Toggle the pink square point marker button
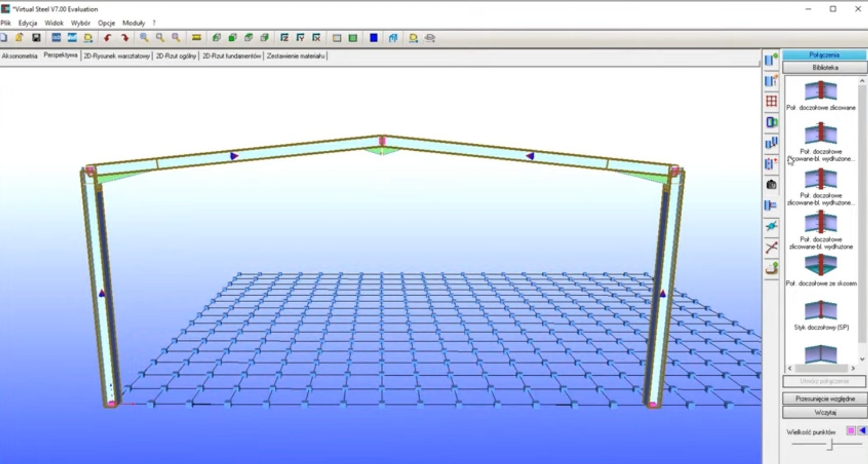Viewport: 868px width, 464px height. tap(851, 431)
